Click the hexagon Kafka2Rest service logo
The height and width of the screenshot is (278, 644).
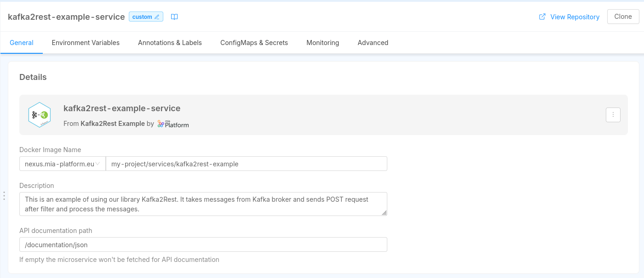pos(39,115)
